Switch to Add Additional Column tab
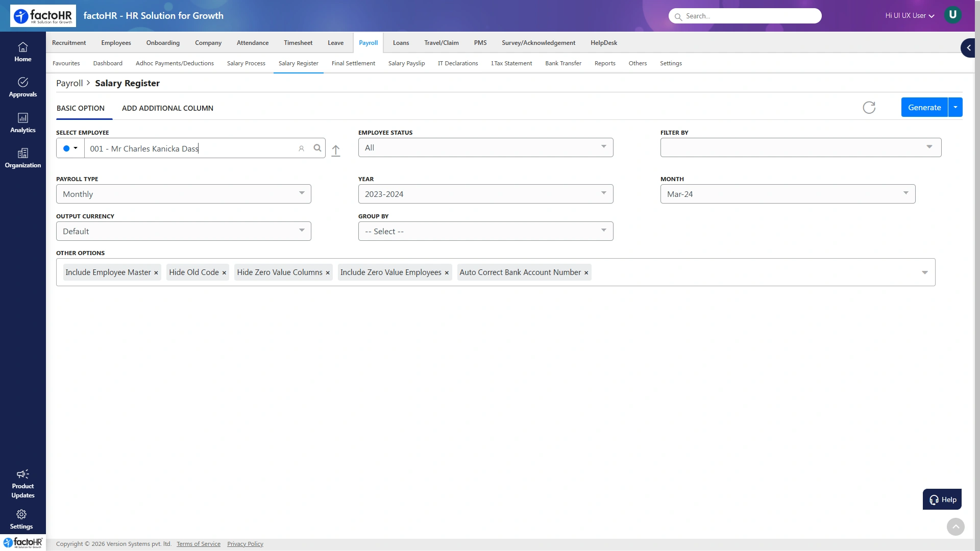Screen dimensions: 980x551 167,108
